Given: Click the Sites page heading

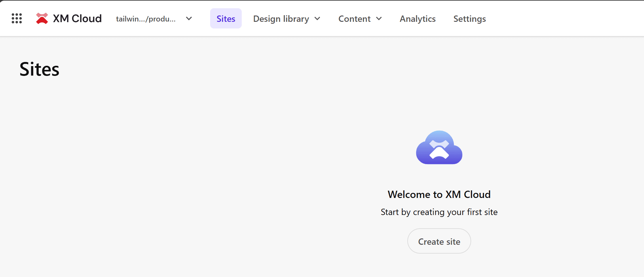Looking at the screenshot, I should click(39, 69).
